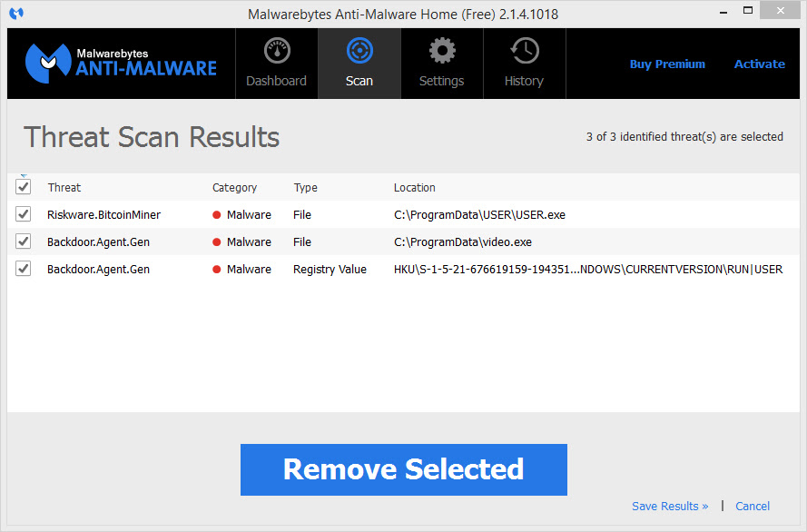Switch to the History tab label

[x=524, y=82]
